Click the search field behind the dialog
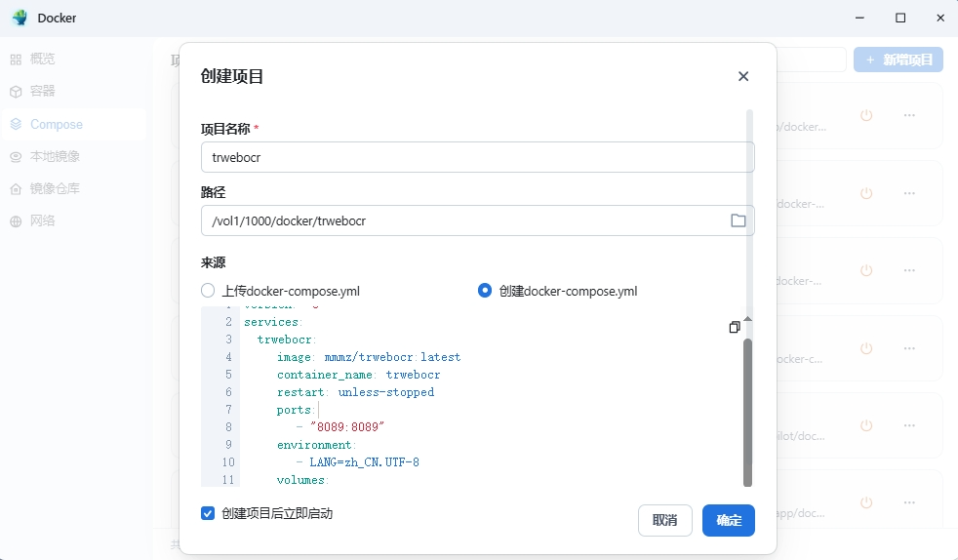Viewport: 958px width, 560px height. (812, 60)
